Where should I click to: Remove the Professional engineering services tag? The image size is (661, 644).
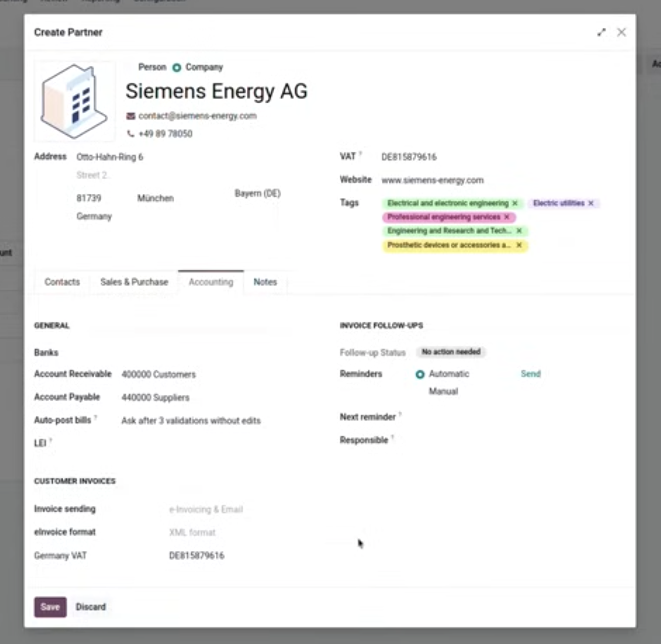point(507,217)
